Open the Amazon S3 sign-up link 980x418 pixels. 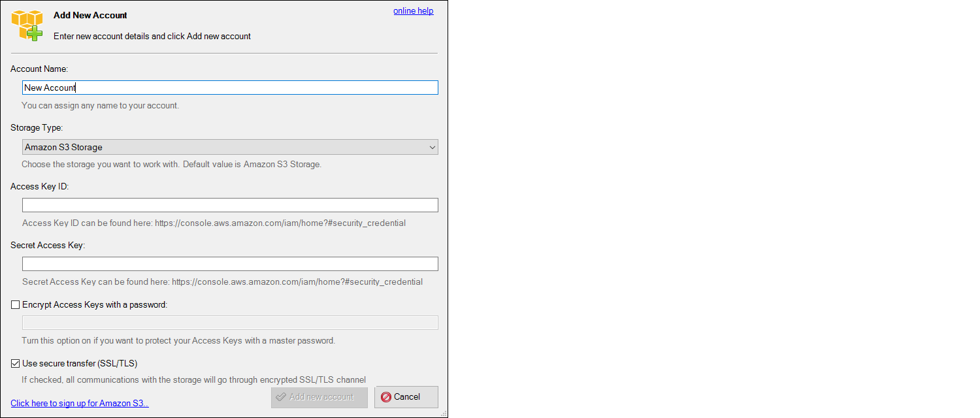[80, 403]
